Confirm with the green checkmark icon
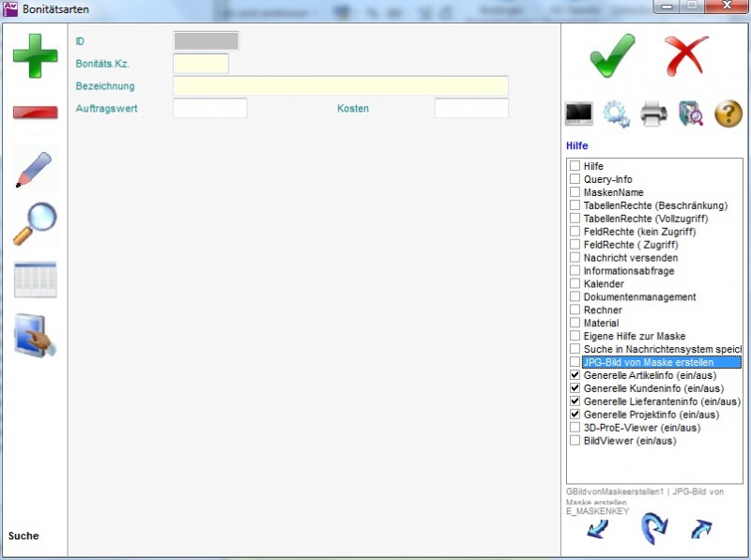The image size is (751, 560). coord(612,55)
